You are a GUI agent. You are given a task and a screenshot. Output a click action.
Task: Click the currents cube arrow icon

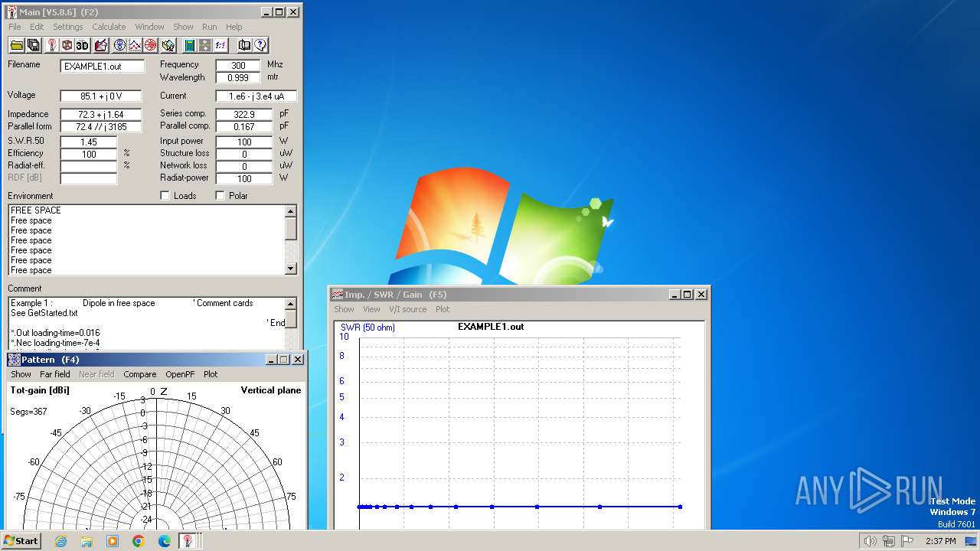pyautogui.click(x=168, y=45)
